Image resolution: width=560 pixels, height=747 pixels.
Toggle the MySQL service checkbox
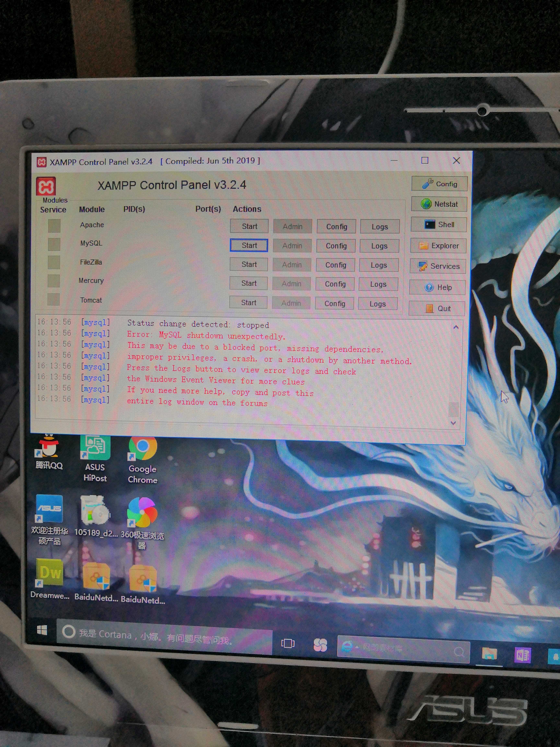click(x=54, y=244)
